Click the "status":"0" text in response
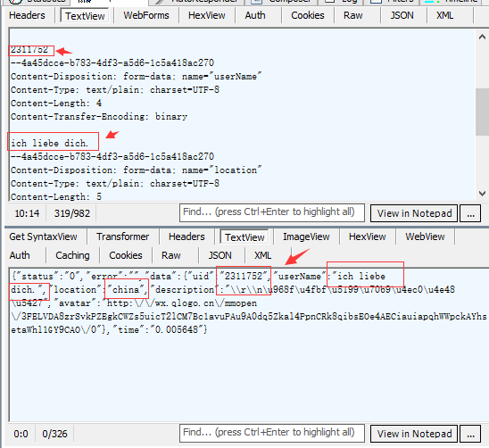 (48, 277)
